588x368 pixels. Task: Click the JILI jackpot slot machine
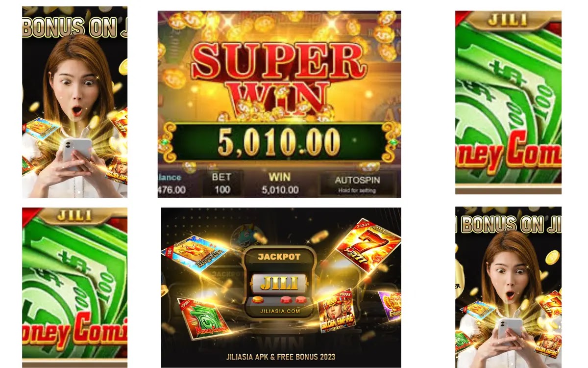(279, 283)
